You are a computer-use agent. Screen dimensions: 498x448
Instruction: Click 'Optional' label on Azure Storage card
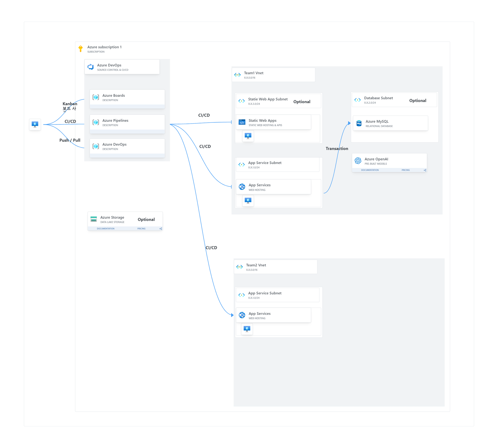[146, 220]
